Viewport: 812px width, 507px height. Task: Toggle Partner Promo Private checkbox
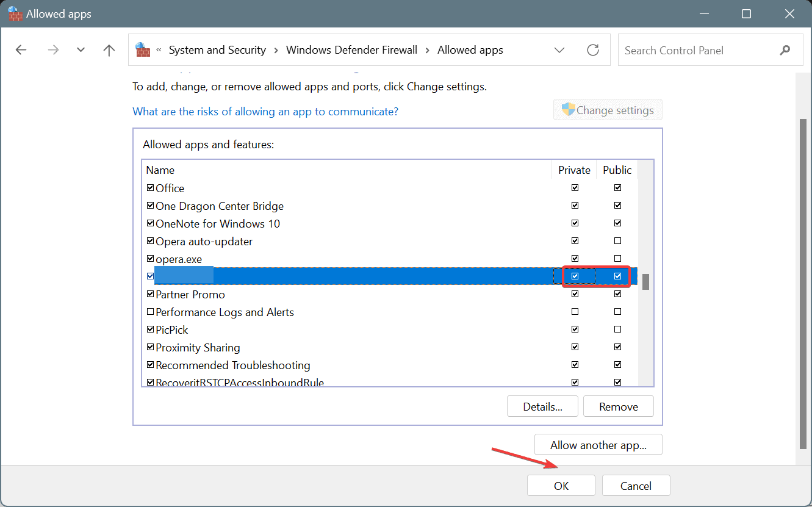575,294
